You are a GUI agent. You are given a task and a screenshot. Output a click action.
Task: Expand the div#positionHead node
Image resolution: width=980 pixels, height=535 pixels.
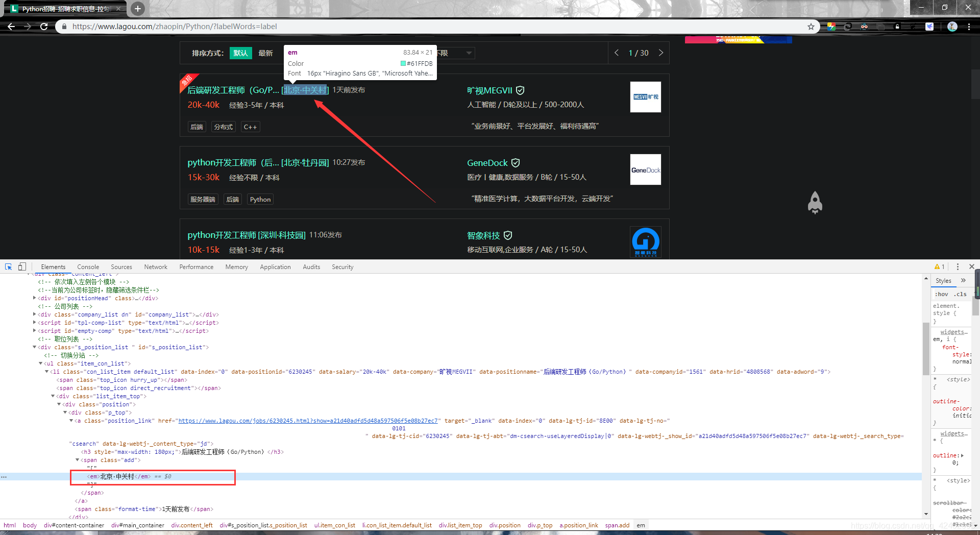point(35,298)
